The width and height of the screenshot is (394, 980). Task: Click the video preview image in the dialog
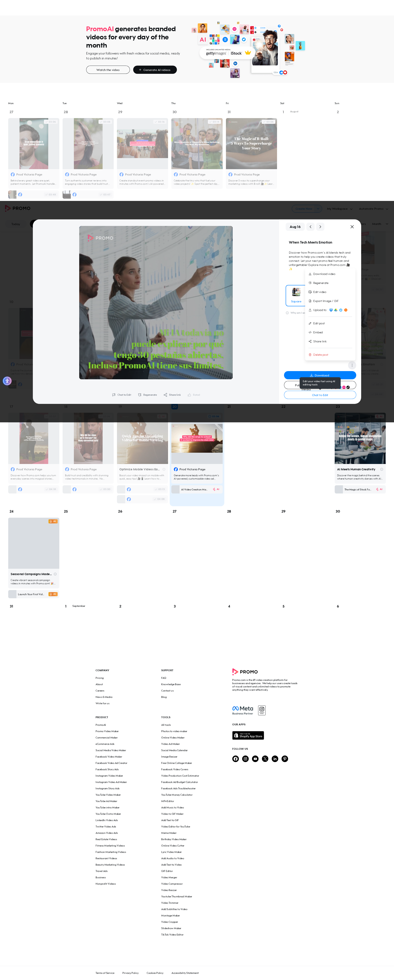[x=156, y=302]
